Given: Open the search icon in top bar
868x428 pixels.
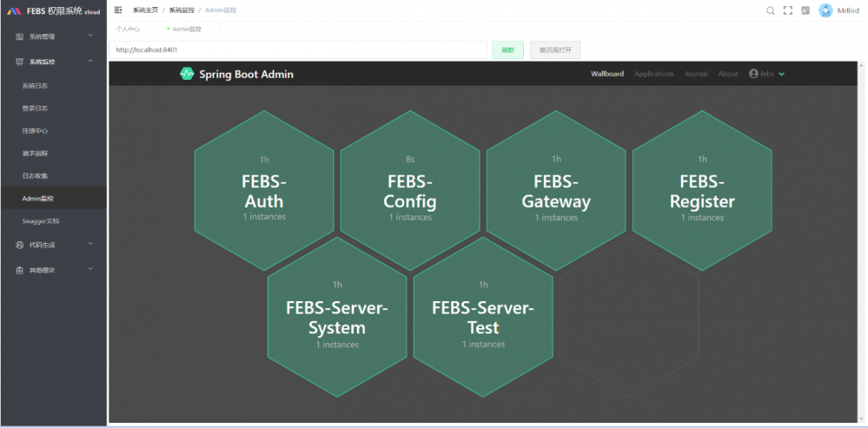Looking at the screenshot, I should pos(770,10).
